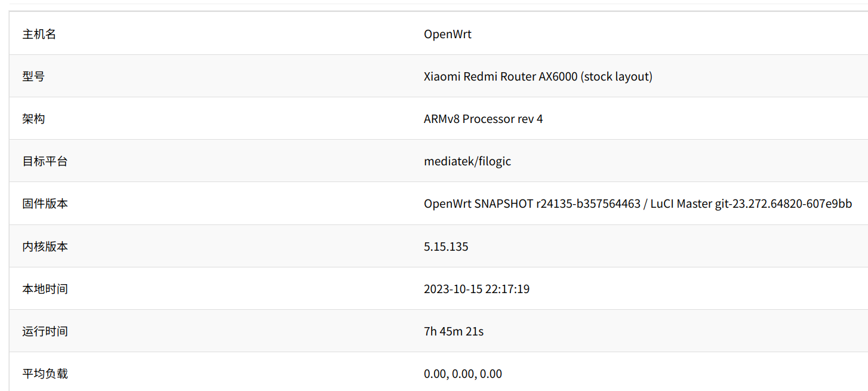Select the OpenWrt hostname value

point(447,34)
